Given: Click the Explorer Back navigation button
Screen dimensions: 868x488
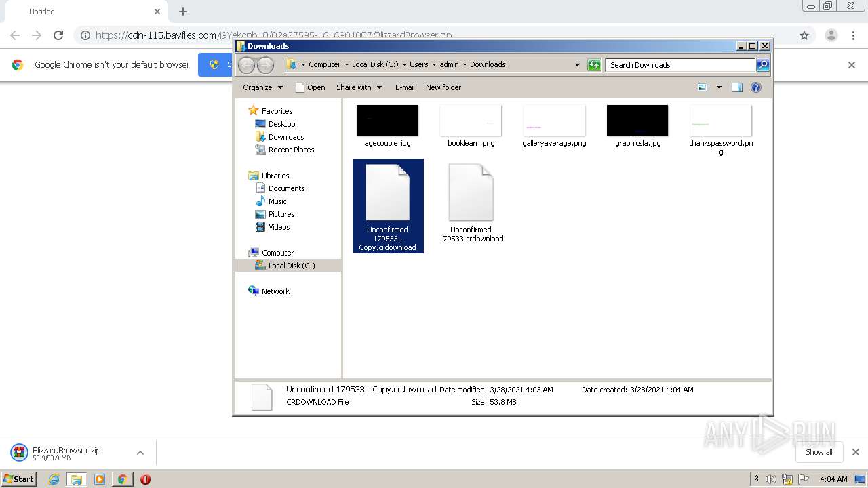Looking at the screenshot, I should (246, 65).
